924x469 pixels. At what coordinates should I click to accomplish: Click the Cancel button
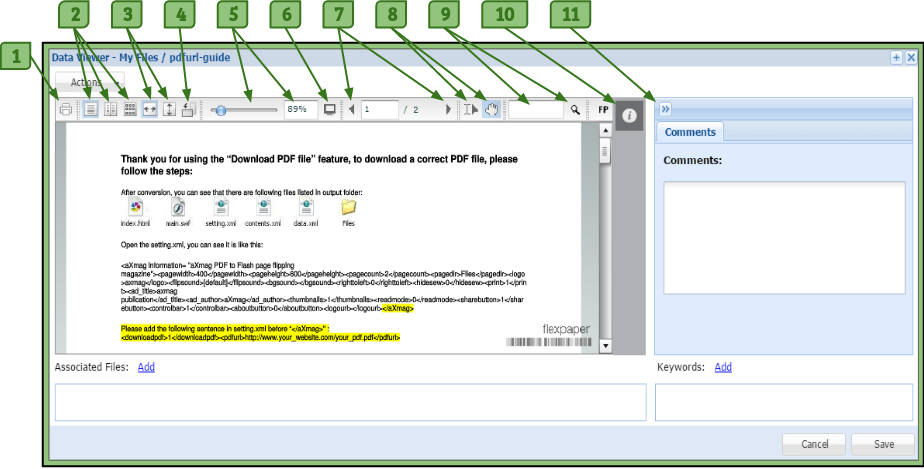pyautogui.click(x=814, y=444)
